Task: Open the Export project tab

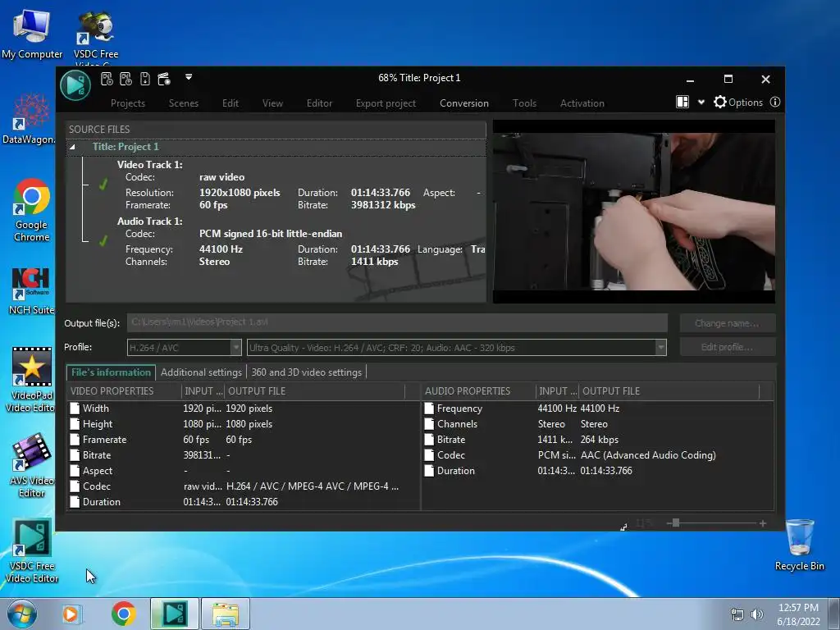Action: (x=386, y=103)
